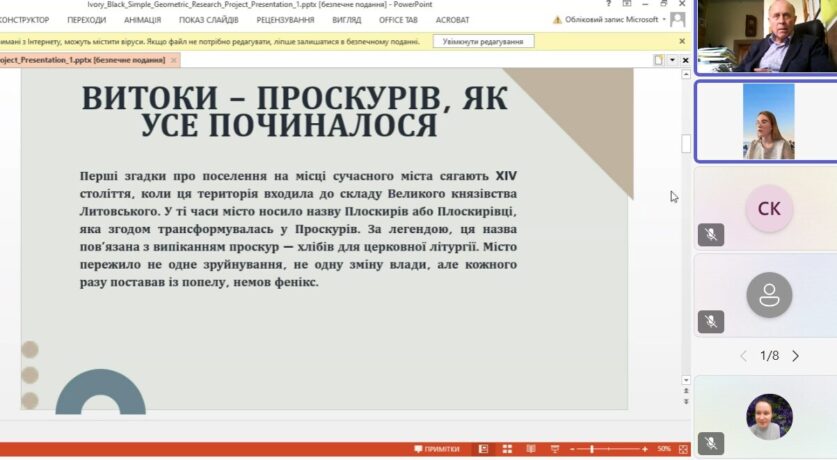Screen dimensions: 837x460
Task: Toggle mute on bottom participant tile
Action: click(x=710, y=443)
